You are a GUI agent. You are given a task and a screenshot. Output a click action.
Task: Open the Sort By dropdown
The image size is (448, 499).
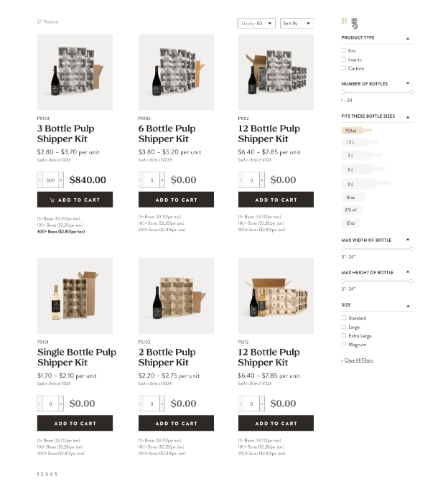[x=297, y=23]
